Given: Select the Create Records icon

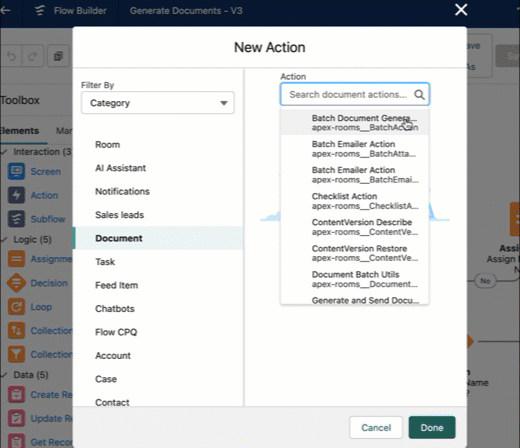Looking at the screenshot, I should coord(16,394).
